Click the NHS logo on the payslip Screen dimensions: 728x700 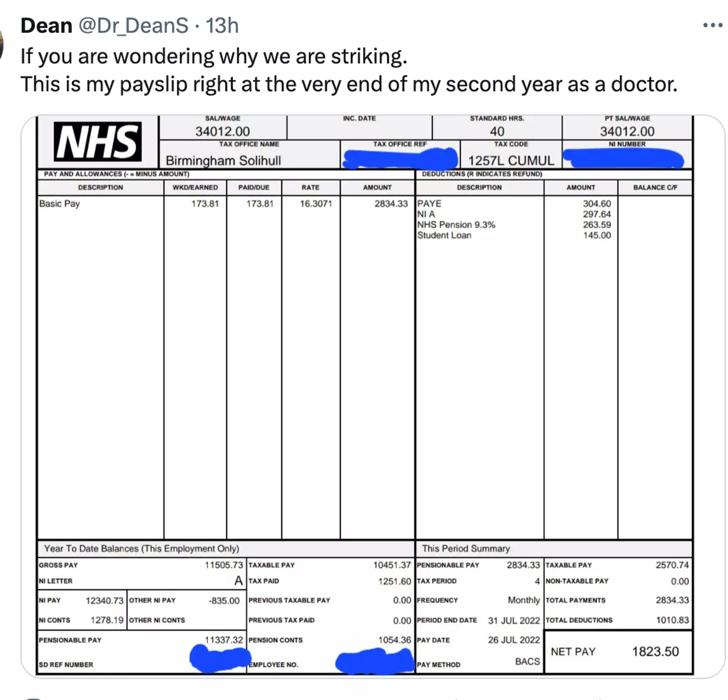98,142
